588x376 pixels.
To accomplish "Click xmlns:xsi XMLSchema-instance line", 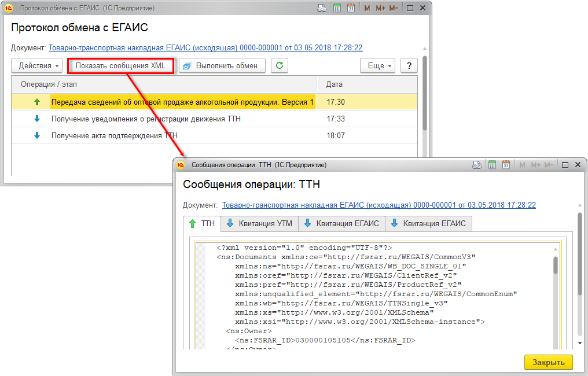I will coord(359,322).
